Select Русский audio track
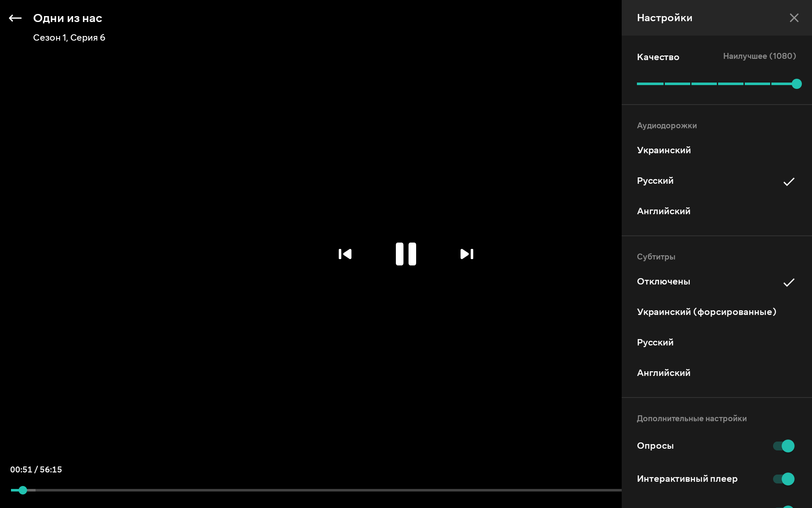This screenshot has height=508, width=812. coord(655,181)
